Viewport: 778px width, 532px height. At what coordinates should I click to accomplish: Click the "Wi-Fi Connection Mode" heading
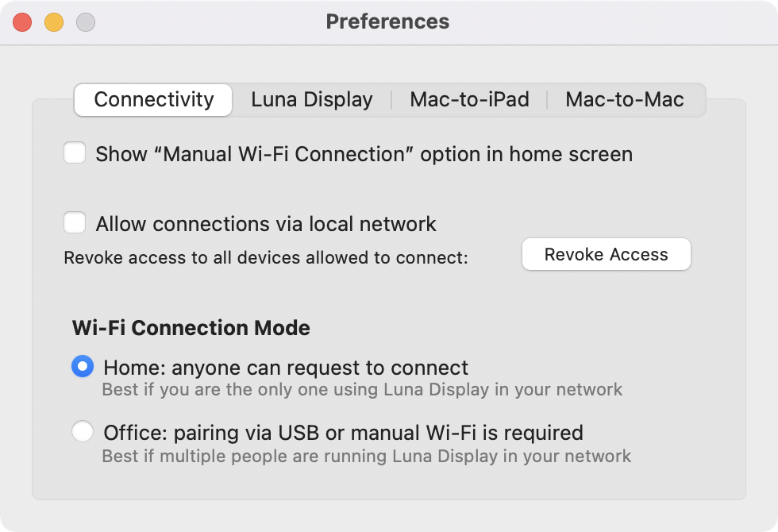point(191,328)
